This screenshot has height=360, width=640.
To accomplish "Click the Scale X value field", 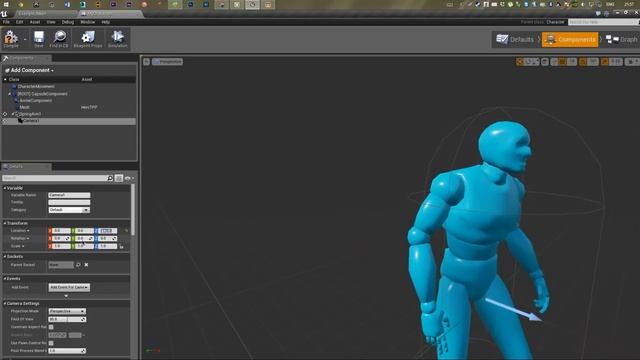I will pyautogui.click(x=61, y=246).
